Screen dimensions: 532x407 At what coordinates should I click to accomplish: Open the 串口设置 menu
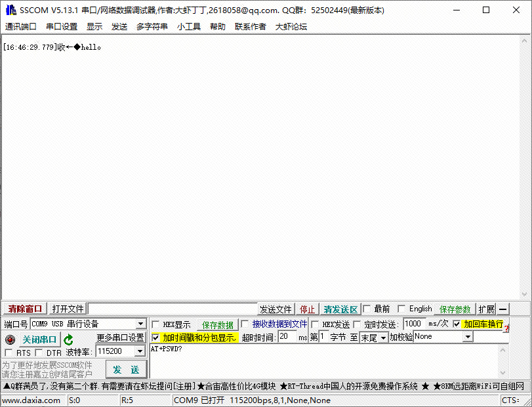pyautogui.click(x=62, y=27)
